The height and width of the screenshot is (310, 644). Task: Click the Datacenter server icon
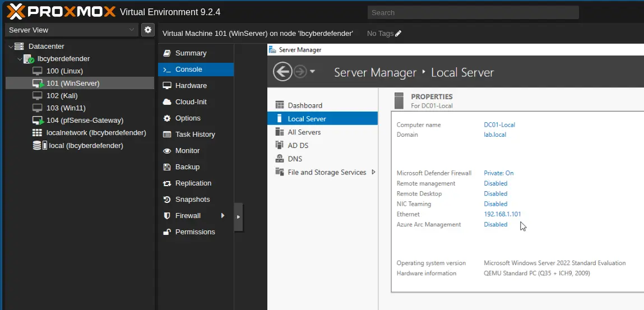pos(19,47)
